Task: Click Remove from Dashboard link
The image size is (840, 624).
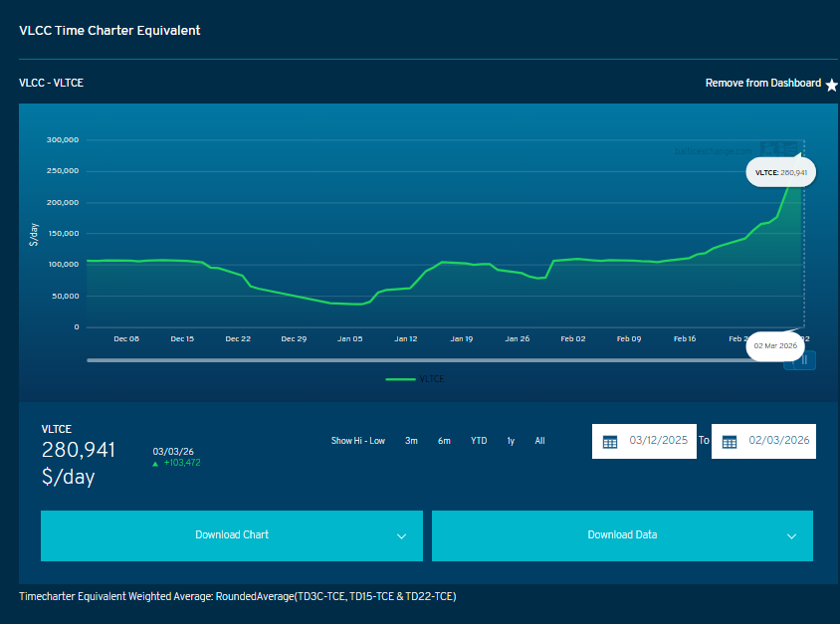Action: pyautogui.click(x=762, y=84)
